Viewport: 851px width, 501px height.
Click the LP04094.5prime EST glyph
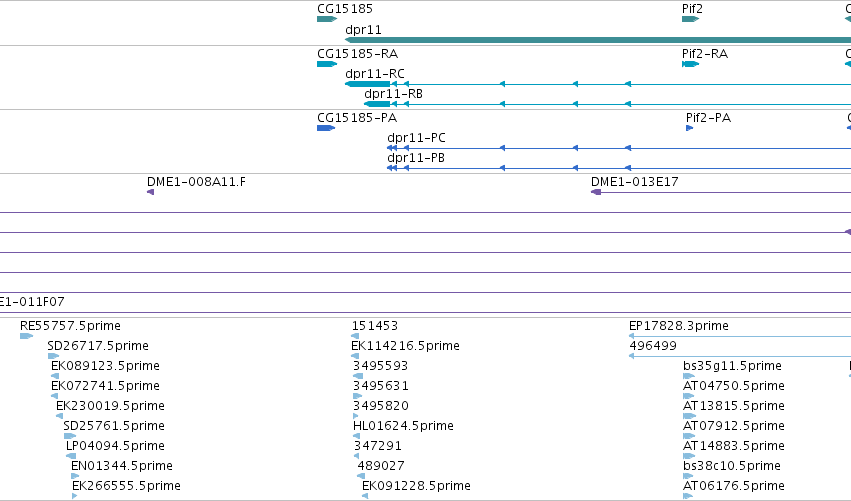point(71,456)
